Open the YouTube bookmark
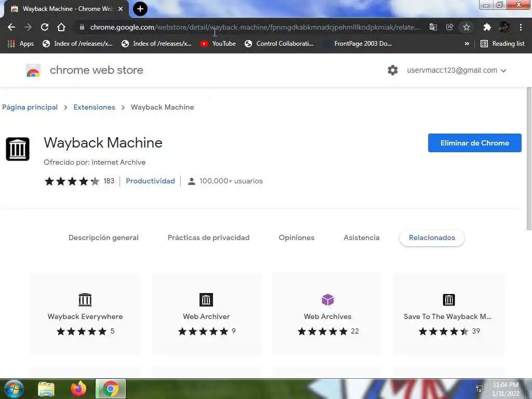 point(218,44)
